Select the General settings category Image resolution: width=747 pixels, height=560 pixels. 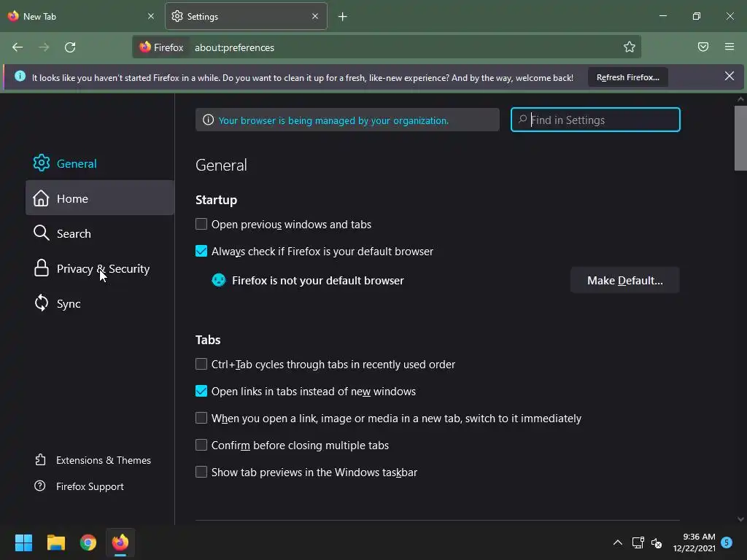tap(99, 163)
